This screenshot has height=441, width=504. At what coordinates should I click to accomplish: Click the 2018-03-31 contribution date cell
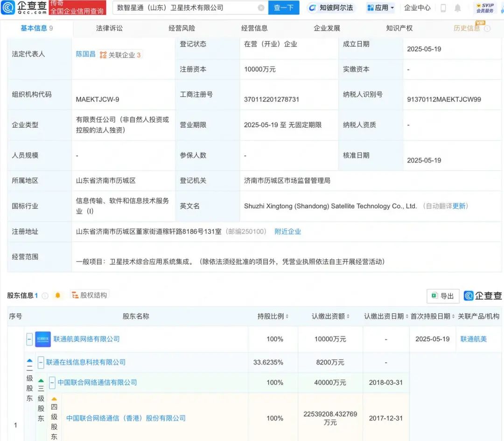(386, 383)
